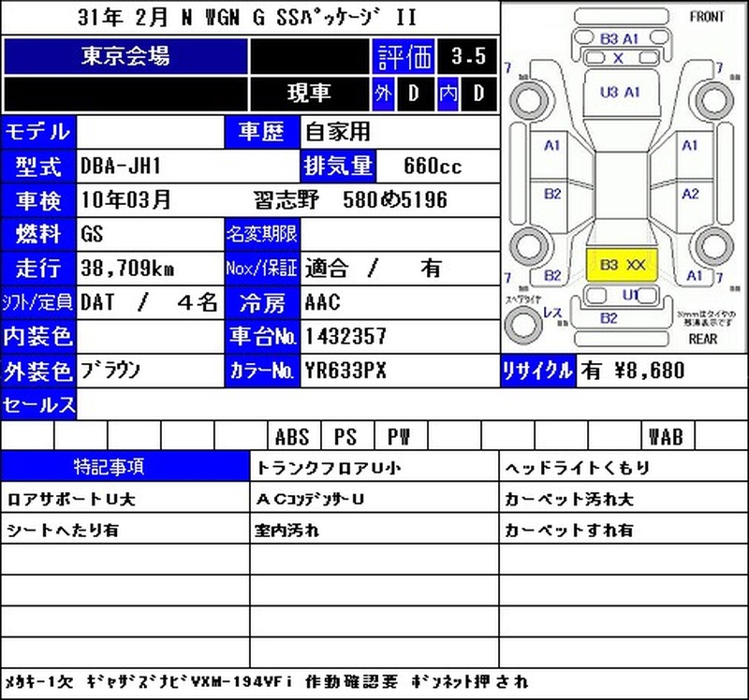The width and height of the screenshot is (749, 700).
Task: Select the B2 rear bumper marking
Action: point(609,317)
